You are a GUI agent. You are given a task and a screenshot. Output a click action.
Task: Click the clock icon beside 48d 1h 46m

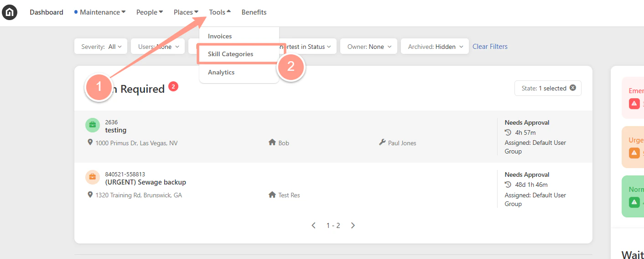coord(508,185)
